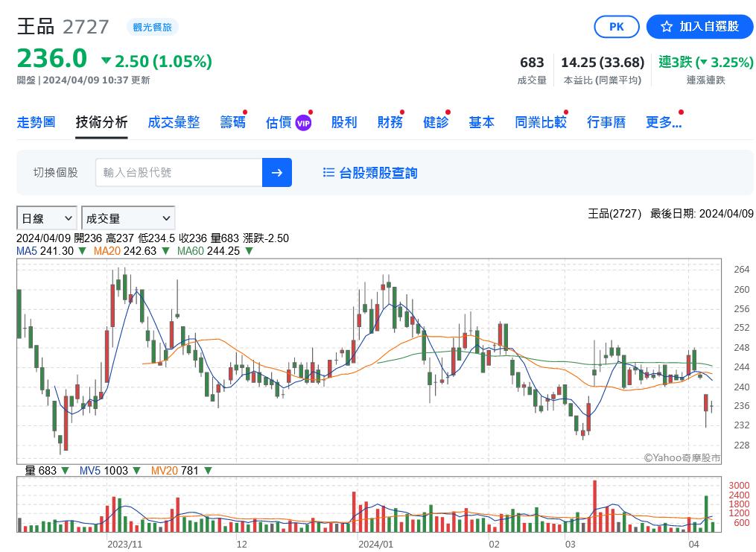
Task: Open the 基本 tab
Action: (482, 122)
